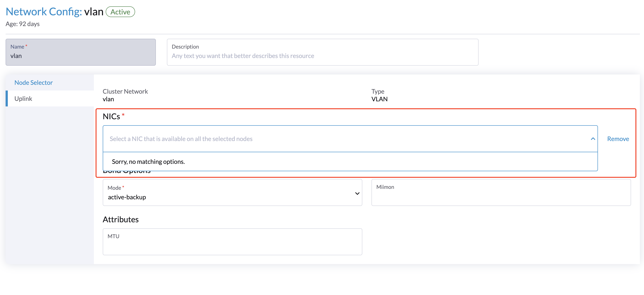The height and width of the screenshot is (295, 644).
Task: Click the vlan page title text
Action: pyautogui.click(x=93, y=12)
